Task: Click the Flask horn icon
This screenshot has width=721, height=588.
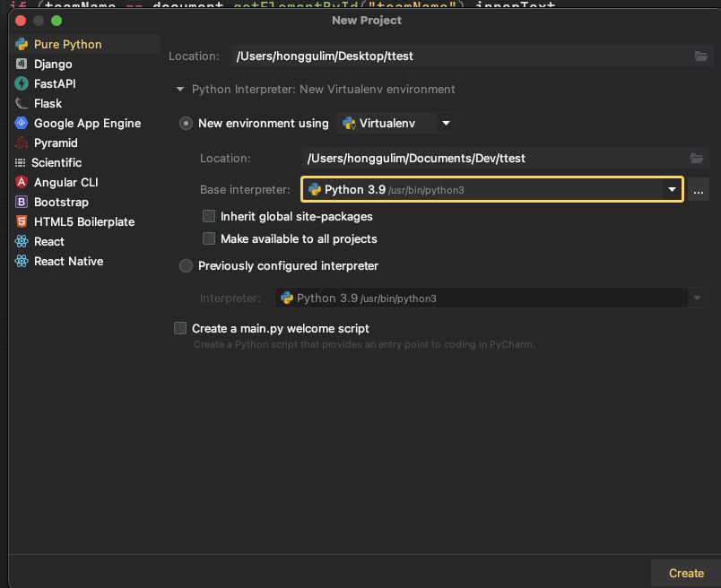Action: [22, 103]
